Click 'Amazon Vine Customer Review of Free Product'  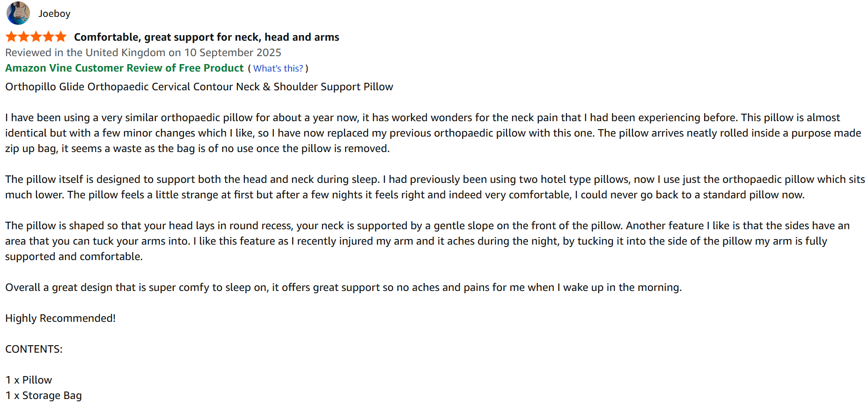(125, 68)
